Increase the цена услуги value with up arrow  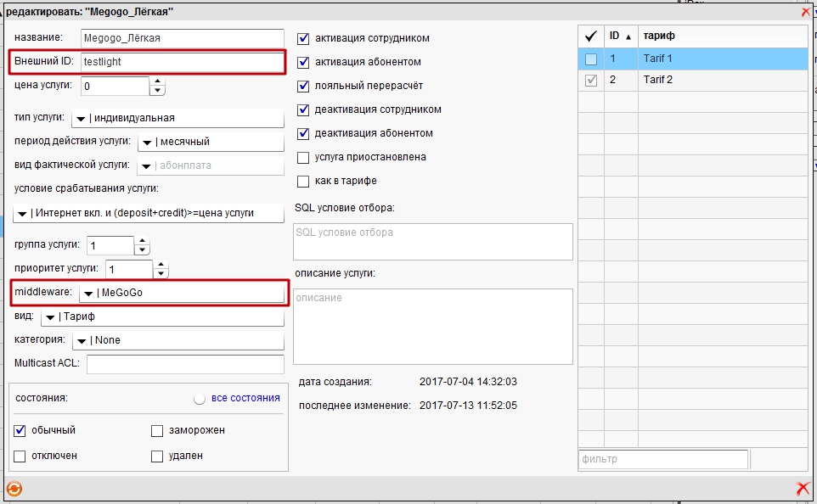pos(157,81)
